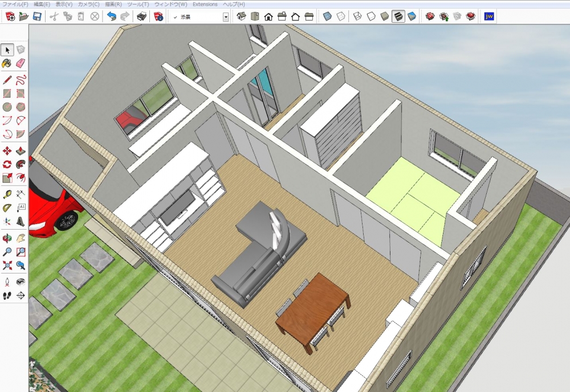
Task: Choose the Protractor tool
Action: 7,208
